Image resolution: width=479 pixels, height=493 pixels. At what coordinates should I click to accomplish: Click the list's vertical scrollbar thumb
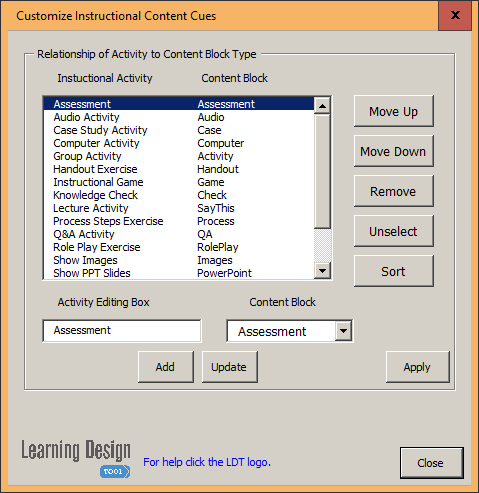(322, 171)
